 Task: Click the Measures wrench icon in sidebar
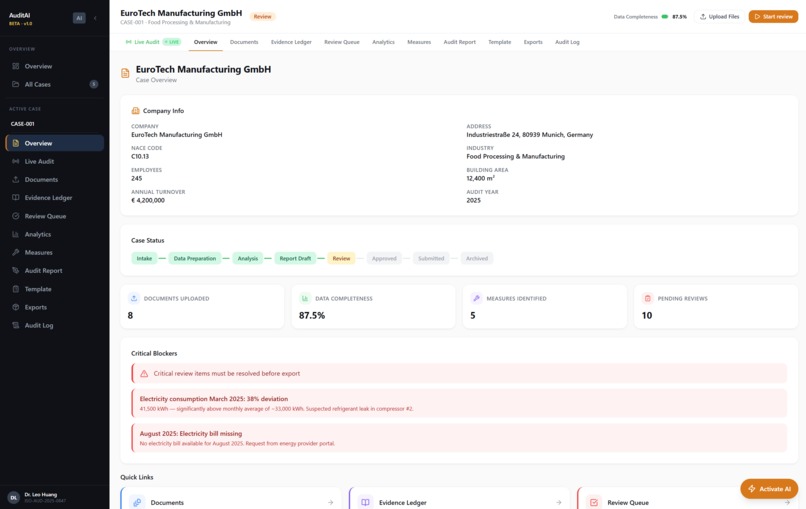pos(15,252)
